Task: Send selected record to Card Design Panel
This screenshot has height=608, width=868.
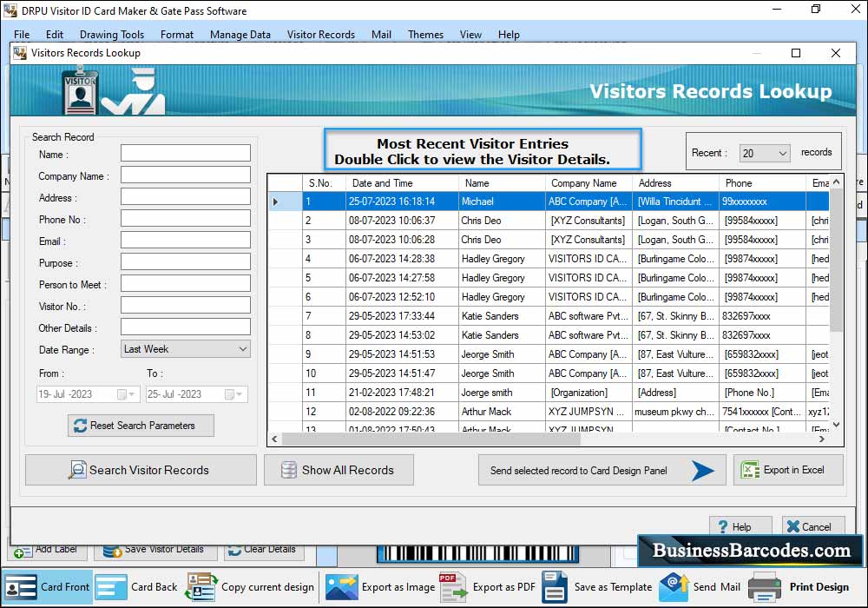Action: click(x=602, y=470)
